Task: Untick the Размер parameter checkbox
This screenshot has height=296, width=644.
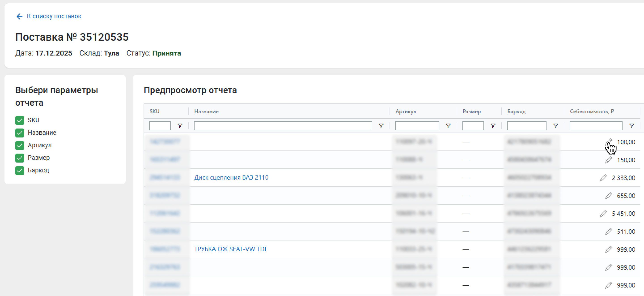Action: 19,158
